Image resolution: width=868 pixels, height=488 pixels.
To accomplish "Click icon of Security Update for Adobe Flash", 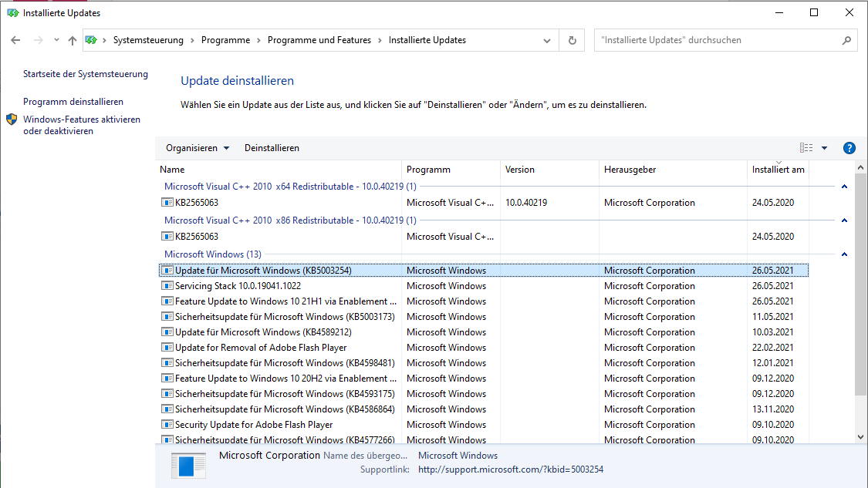I will [x=167, y=425].
